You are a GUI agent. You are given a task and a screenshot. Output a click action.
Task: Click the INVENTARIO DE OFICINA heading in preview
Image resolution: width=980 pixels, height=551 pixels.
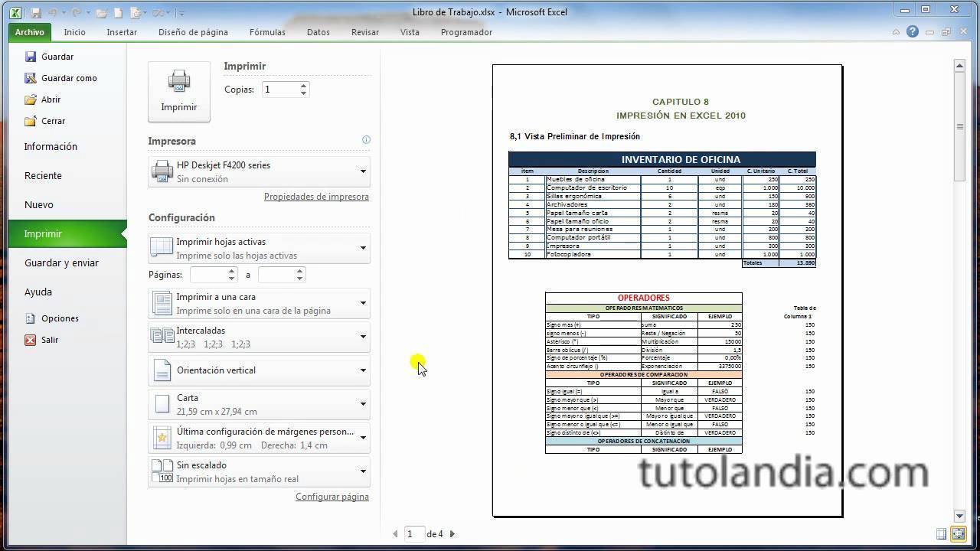(x=681, y=159)
